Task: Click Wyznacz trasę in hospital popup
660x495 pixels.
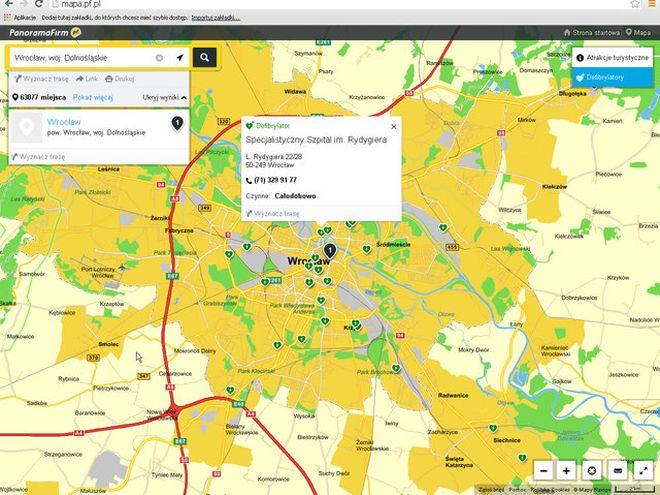Action: pyautogui.click(x=273, y=213)
